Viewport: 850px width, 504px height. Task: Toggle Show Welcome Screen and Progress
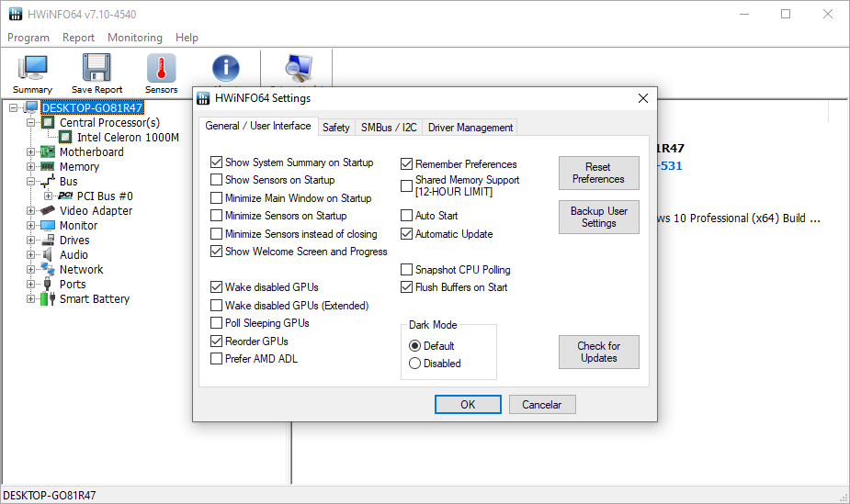tap(216, 251)
